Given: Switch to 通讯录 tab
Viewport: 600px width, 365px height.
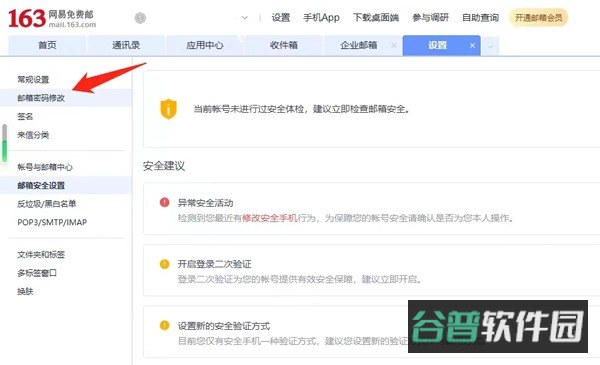Looking at the screenshot, I should (126, 45).
